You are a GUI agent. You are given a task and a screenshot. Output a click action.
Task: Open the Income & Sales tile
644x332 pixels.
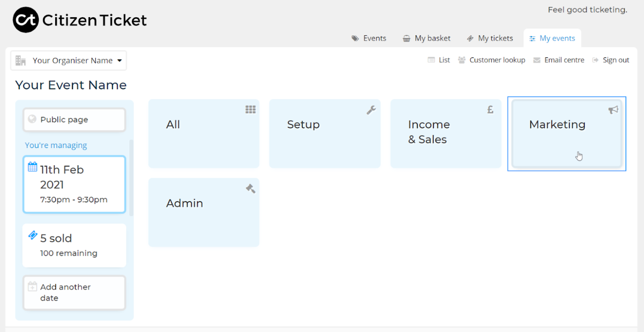(446, 133)
